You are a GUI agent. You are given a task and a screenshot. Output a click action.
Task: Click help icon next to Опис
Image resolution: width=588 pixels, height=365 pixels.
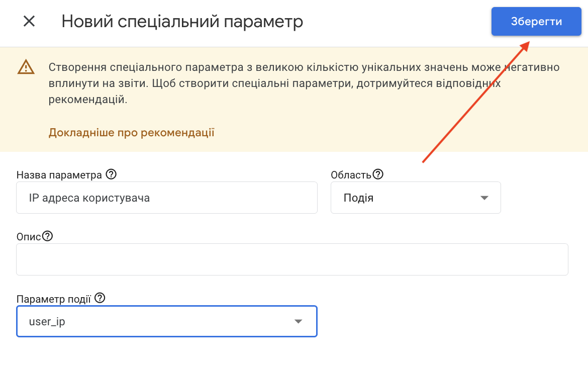click(47, 236)
